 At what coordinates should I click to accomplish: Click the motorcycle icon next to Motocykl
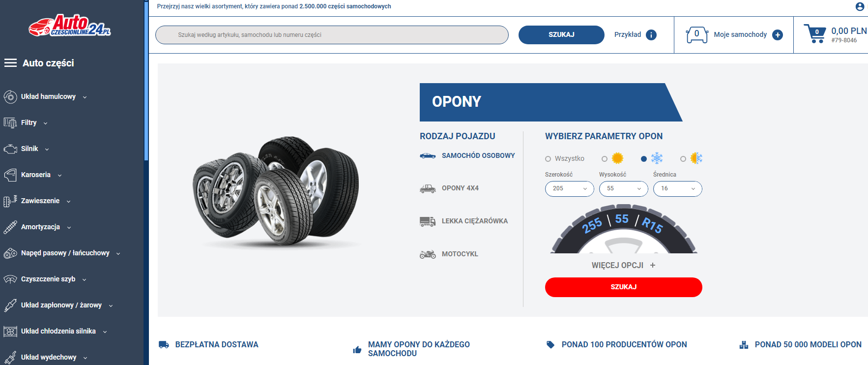coord(428,254)
